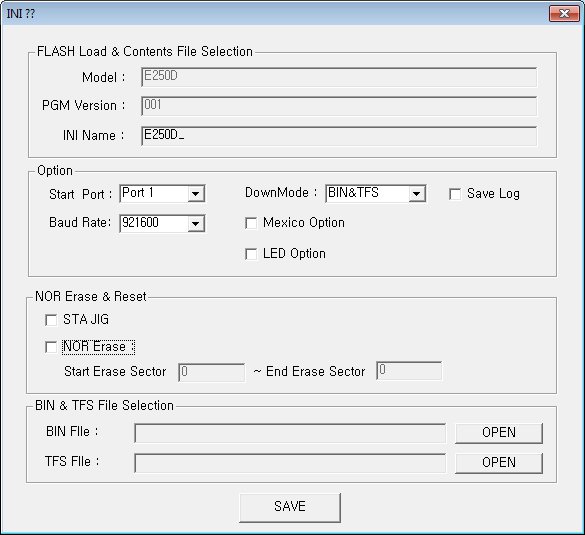Focus the INI Name text field
585x535 pixels.
point(339,136)
